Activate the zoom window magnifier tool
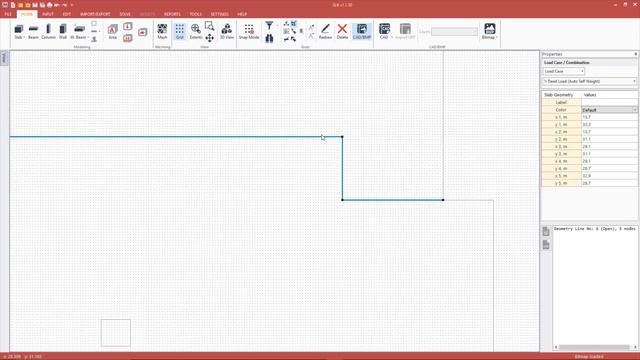 [209, 27]
